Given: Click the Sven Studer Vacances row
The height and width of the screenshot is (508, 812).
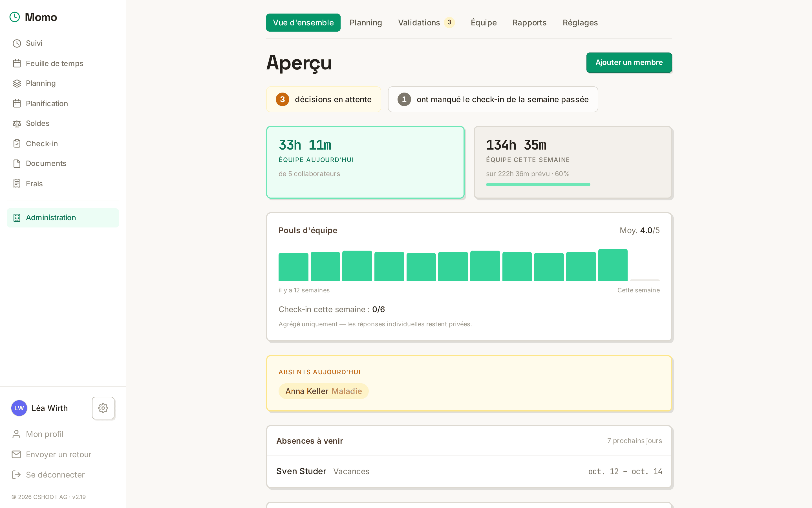Looking at the screenshot, I should pyautogui.click(x=469, y=471).
